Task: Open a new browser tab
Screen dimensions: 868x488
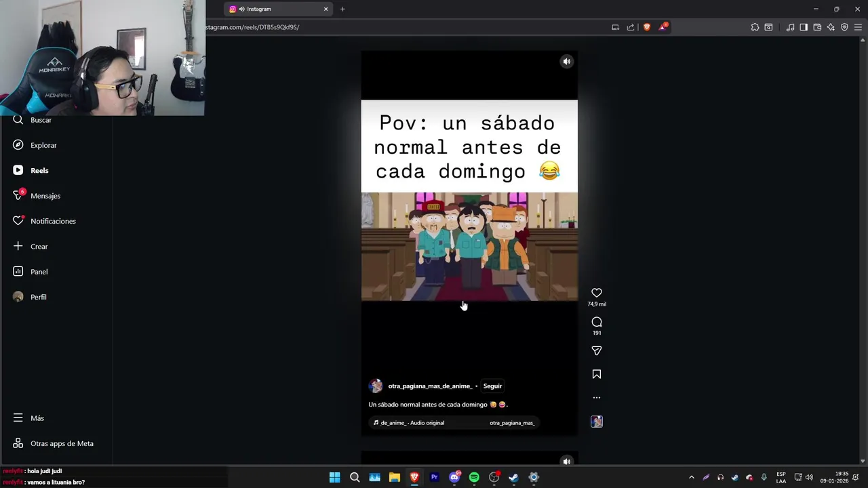Action: point(342,9)
